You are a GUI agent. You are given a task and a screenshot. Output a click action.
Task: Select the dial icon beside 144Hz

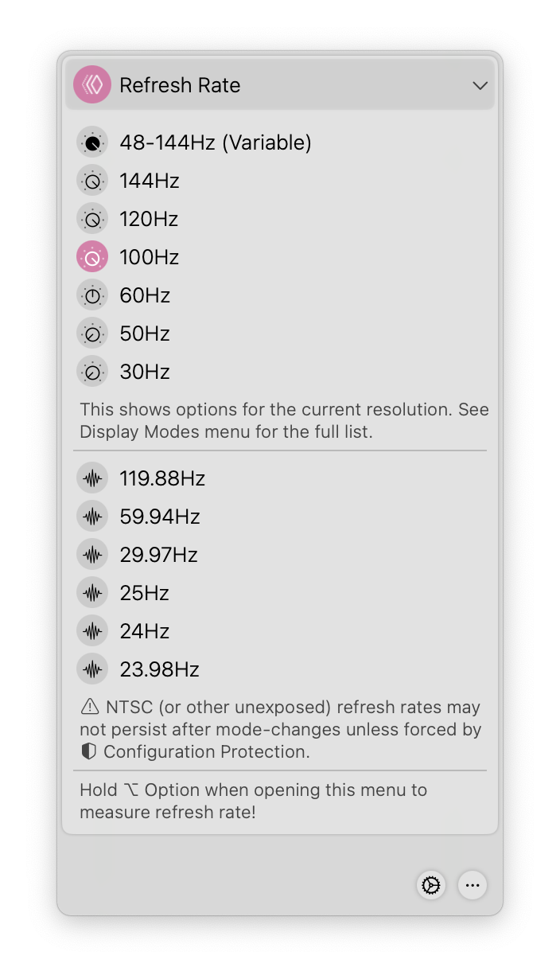click(91, 180)
